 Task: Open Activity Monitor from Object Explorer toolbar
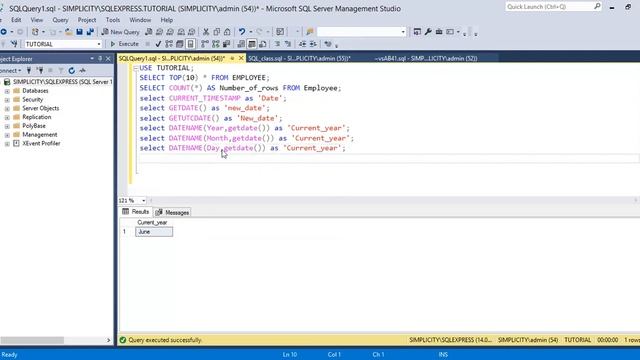82,71
